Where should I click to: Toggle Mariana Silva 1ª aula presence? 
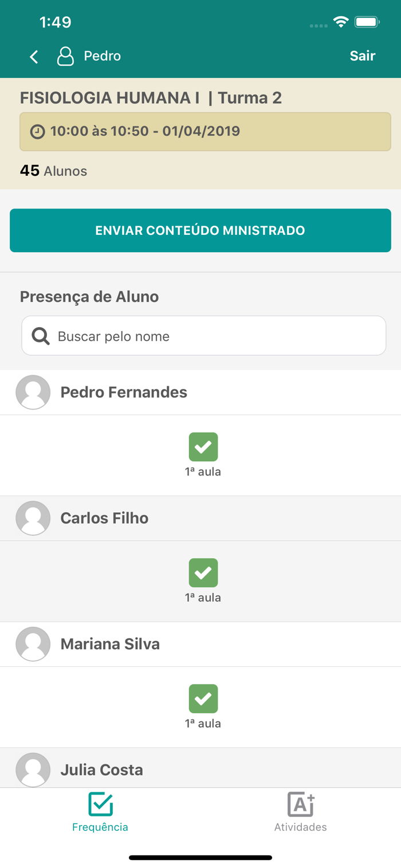coord(203,699)
